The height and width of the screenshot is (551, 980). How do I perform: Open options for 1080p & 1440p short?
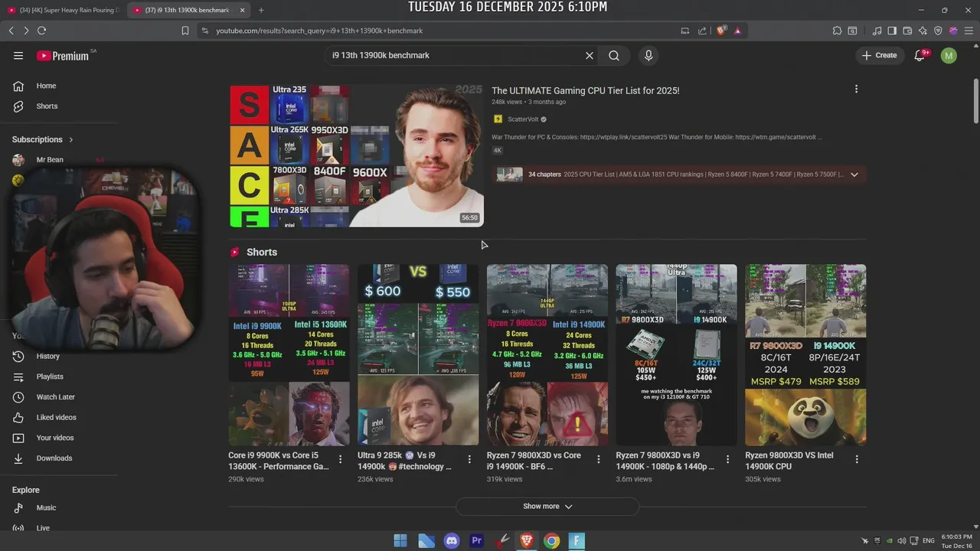(728, 459)
